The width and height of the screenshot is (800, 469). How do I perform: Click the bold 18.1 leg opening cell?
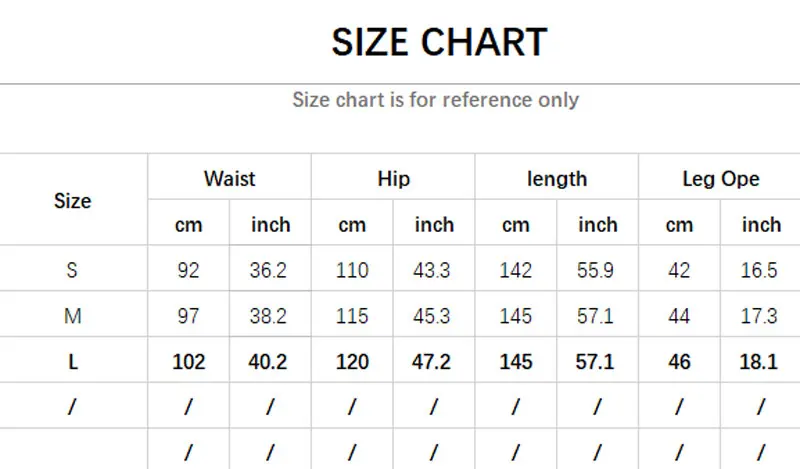coord(760,362)
